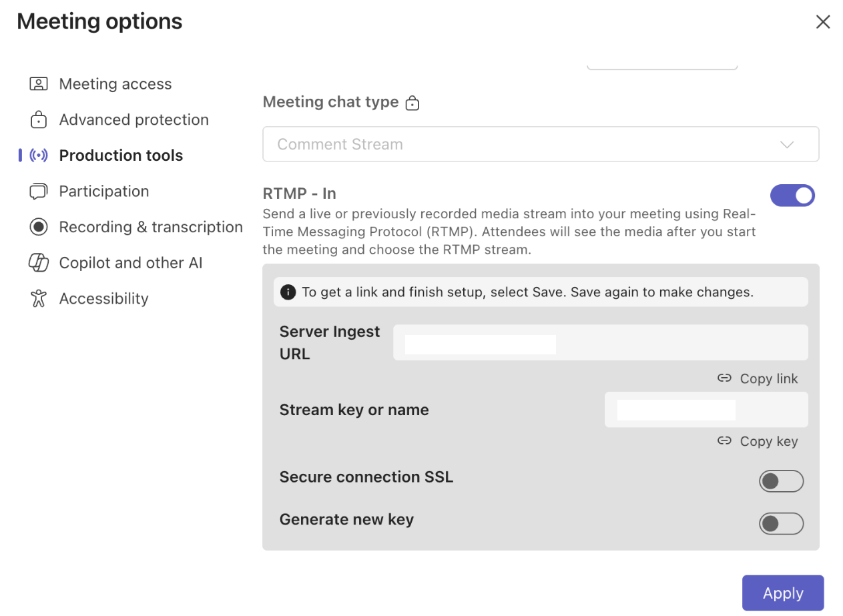Click the lock icon beside Meeting chat type
The width and height of the screenshot is (843, 616).
click(x=412, y=103)
